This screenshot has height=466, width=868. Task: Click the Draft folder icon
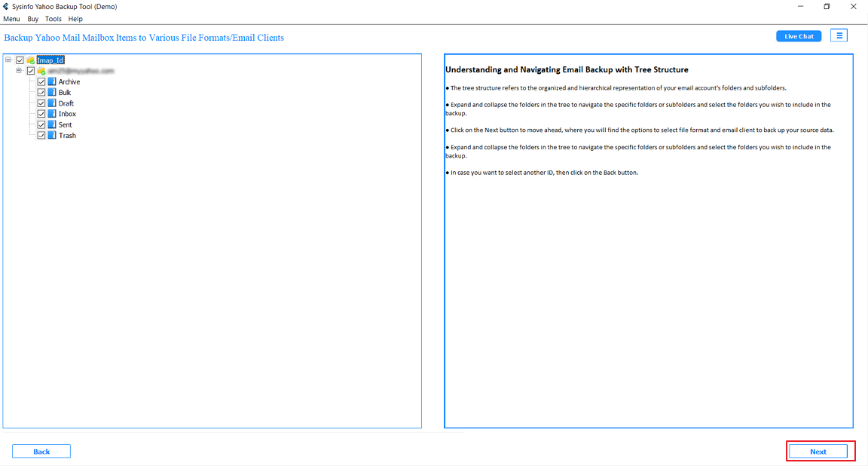tap(52, 103)
